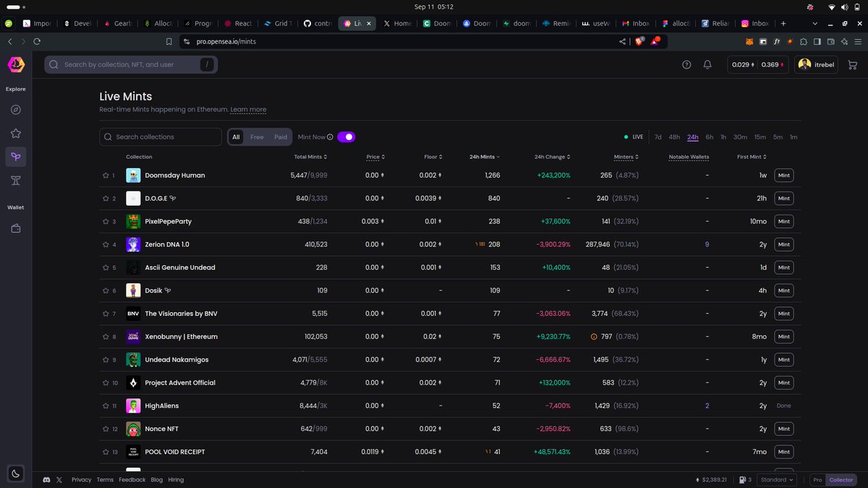This screenshot has width=868, height=488.
Task: Switch to the Free mints tab
Action: 256,137
